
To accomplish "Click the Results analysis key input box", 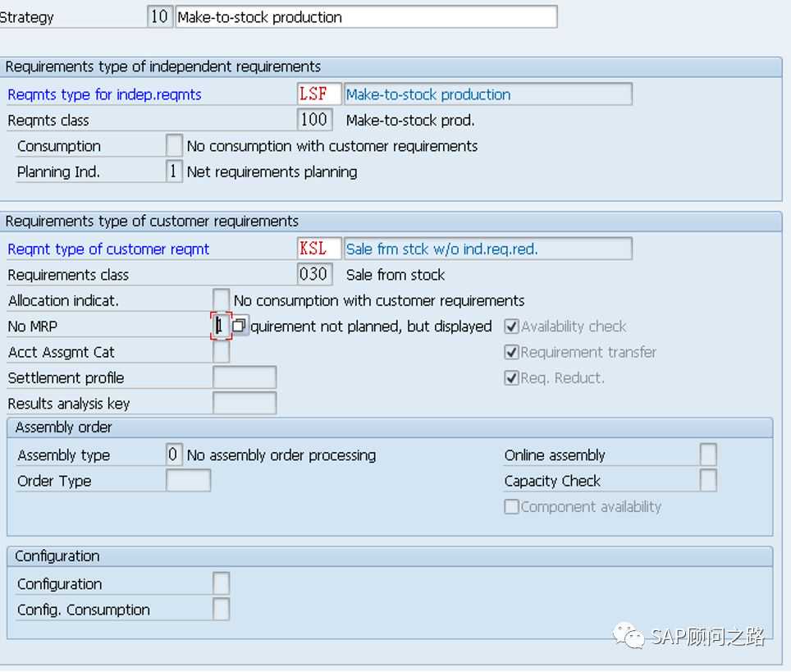I will pyautogui.click(x=244, y=404).
